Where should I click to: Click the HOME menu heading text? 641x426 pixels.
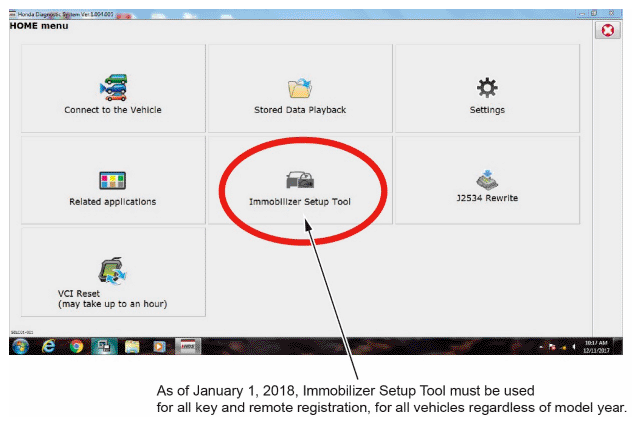tap(39, 26)
